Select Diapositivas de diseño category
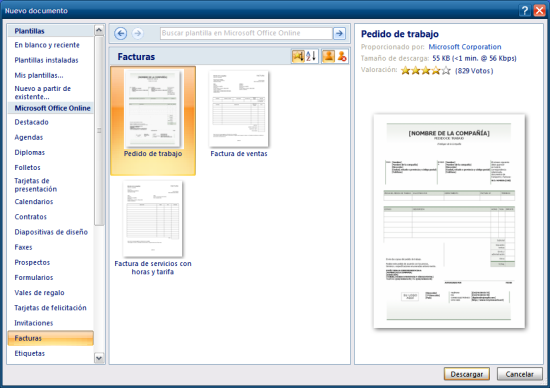 [51, 232]
